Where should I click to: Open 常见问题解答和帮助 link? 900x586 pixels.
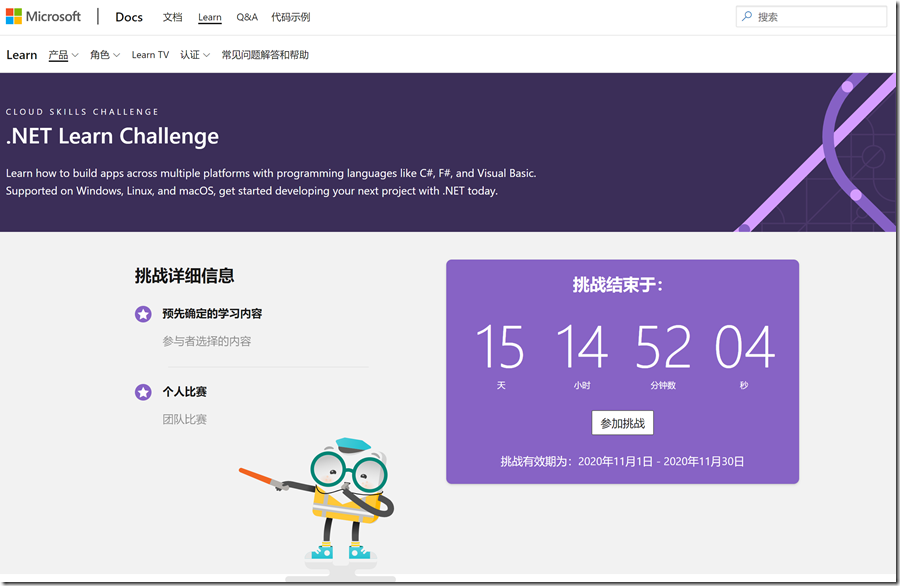pyautogui.click(x=265, y=55)
